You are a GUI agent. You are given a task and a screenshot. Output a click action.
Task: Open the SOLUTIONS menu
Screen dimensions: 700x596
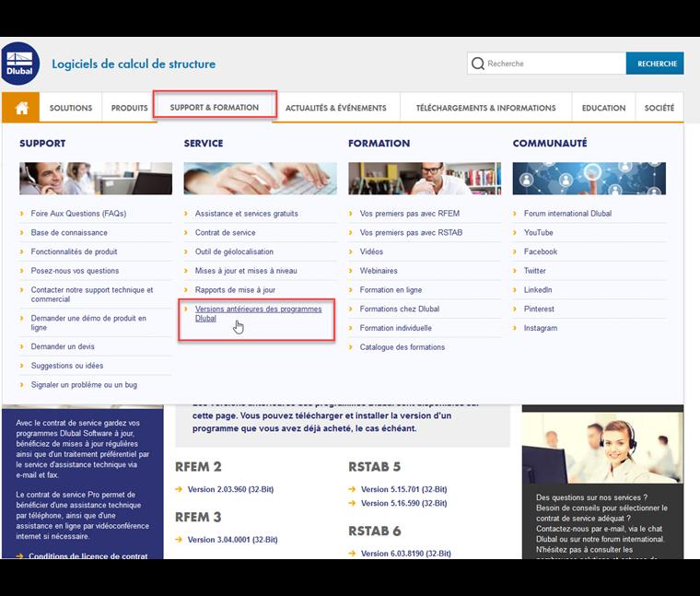tap(71, 108)
